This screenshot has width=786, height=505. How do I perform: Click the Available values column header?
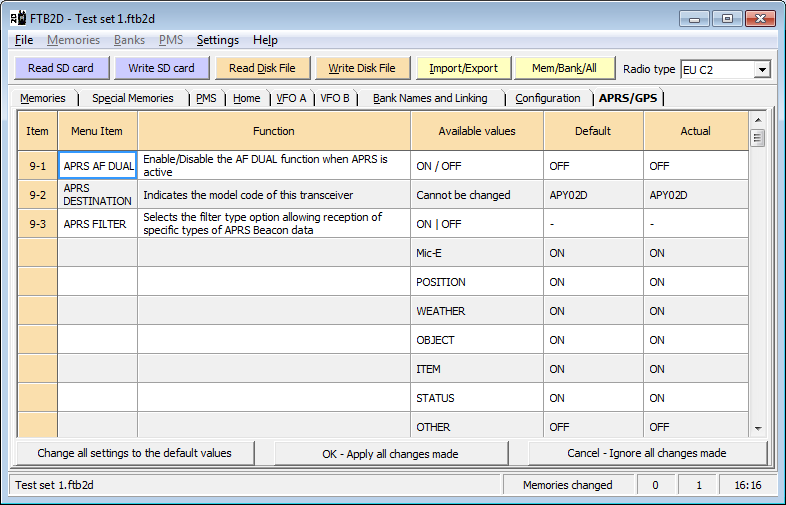(x=477, y=131)
